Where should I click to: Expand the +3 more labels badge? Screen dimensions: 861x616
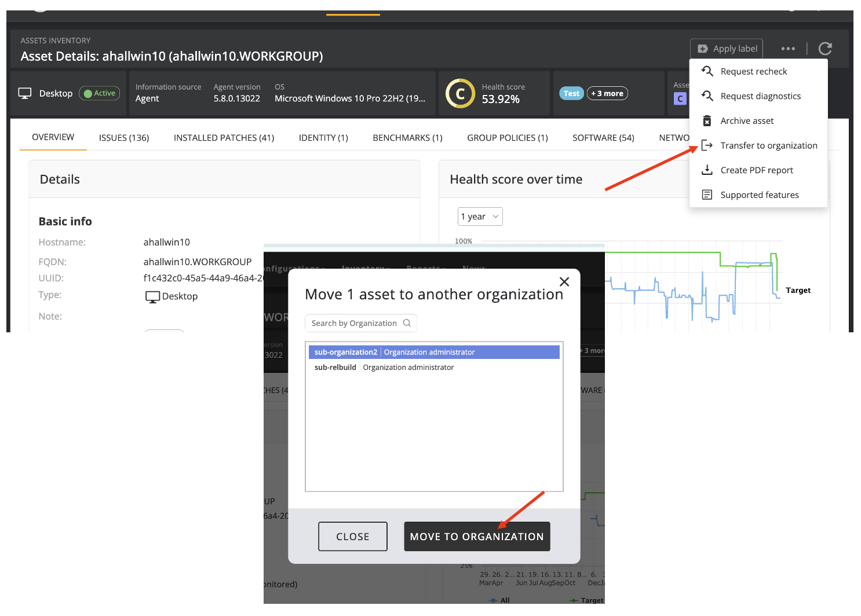click(607, 93)
